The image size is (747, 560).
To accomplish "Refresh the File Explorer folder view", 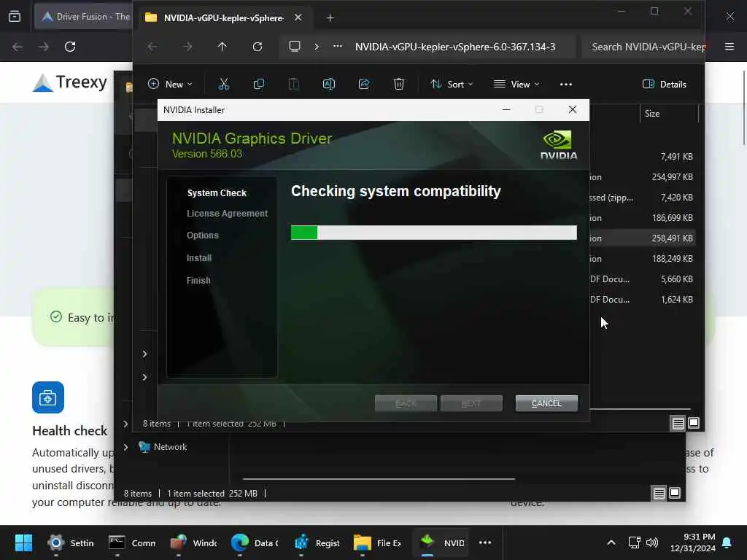I will pos(258,47).
